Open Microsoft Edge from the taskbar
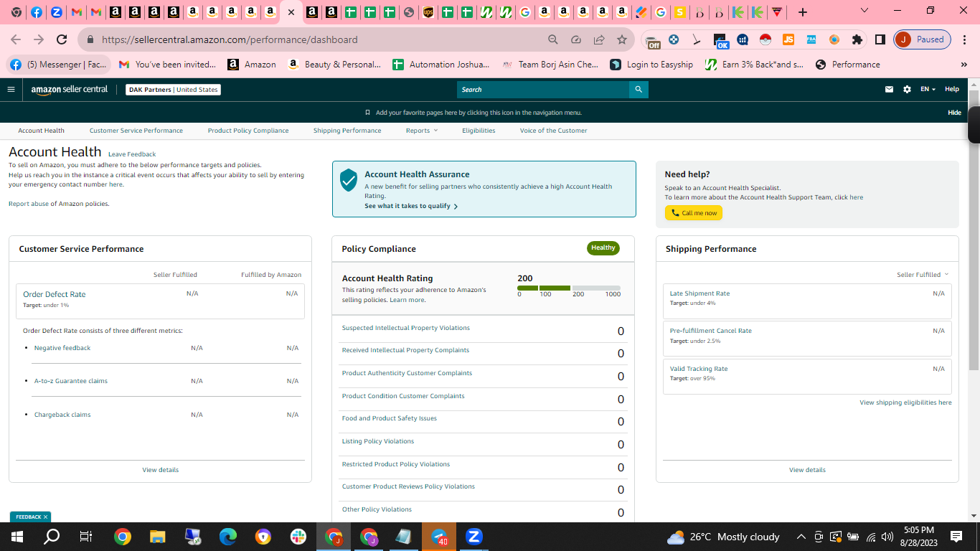This screenshot has width=980, height=551. 228,537
